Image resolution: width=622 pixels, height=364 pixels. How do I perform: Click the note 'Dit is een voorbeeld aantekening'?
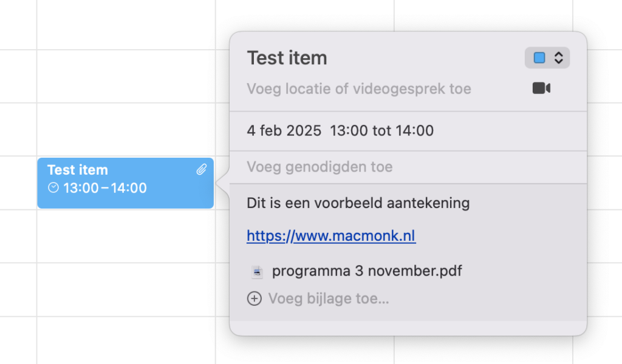(x=358, y=203)
